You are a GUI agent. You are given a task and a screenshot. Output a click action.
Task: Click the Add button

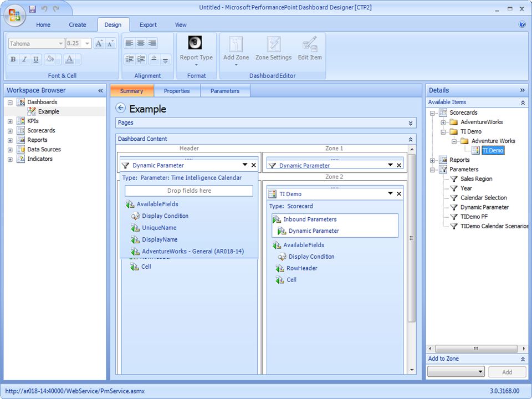pyautogui.click(x=507, y=372)
